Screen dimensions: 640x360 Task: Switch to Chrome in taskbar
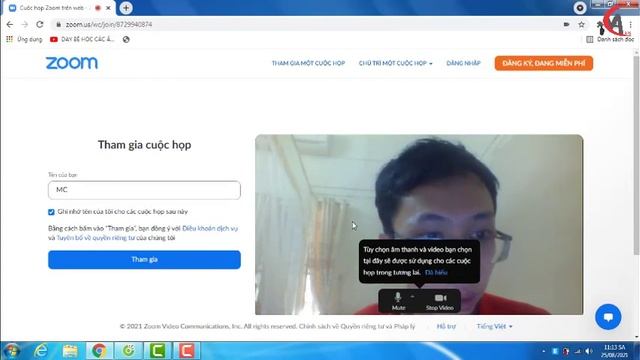point(99,351)
